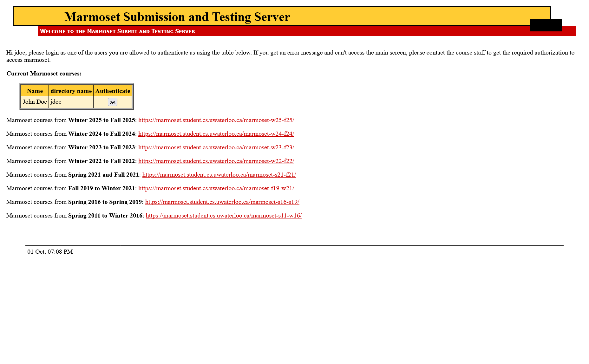Click the "Current Marmoset courses:" heading
Image resolution: width=589 pixels, height=364 pixels.
tap(44, 74)
